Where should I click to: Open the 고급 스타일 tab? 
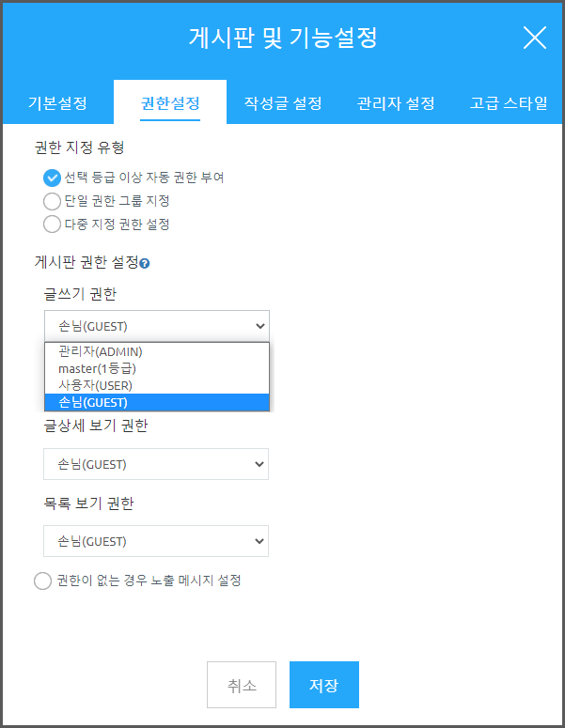pyautogui.click(x=509, y=102)
